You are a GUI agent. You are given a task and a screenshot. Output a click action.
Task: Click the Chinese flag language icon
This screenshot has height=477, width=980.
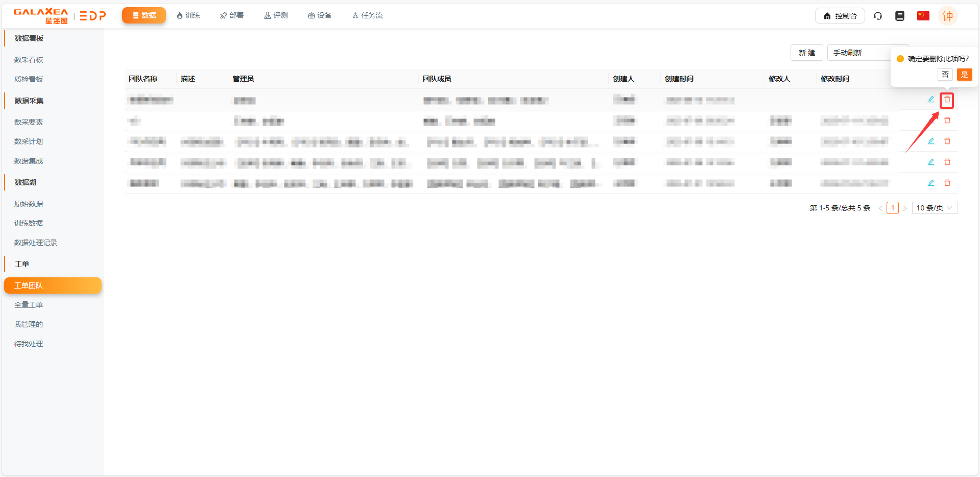(923, 16)
